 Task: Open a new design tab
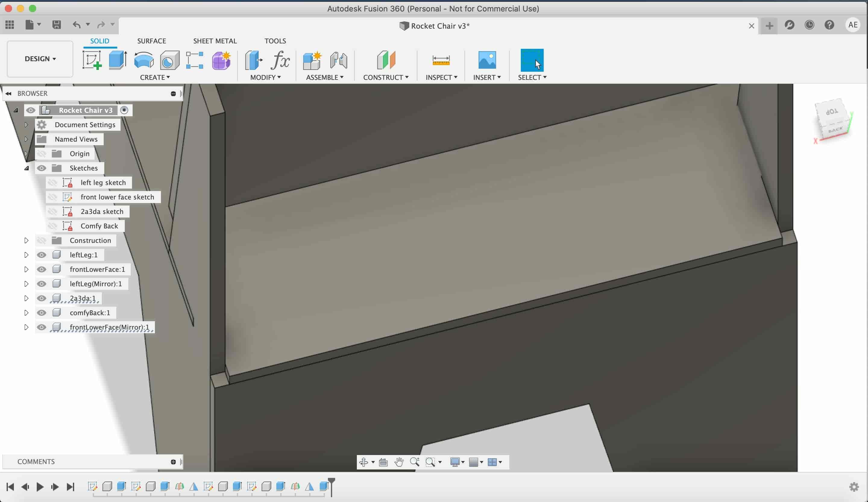769,26
